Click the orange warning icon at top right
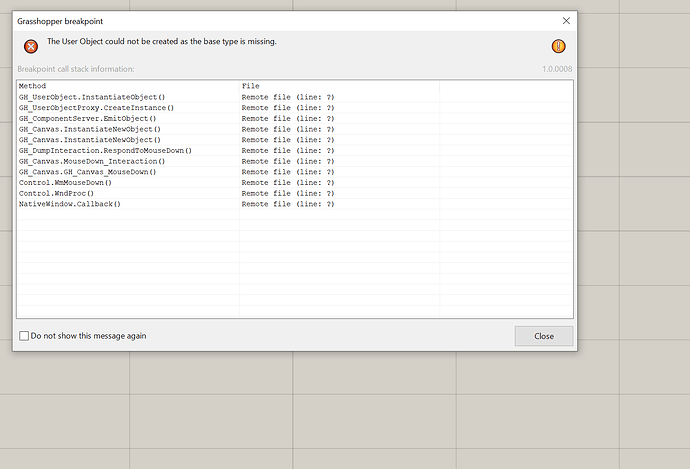 (558, 46)
